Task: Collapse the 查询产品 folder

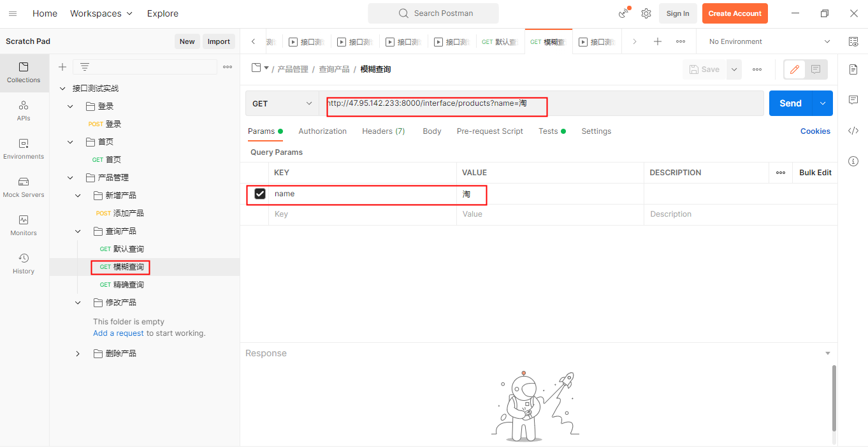Action: click(x=78, y=231)
